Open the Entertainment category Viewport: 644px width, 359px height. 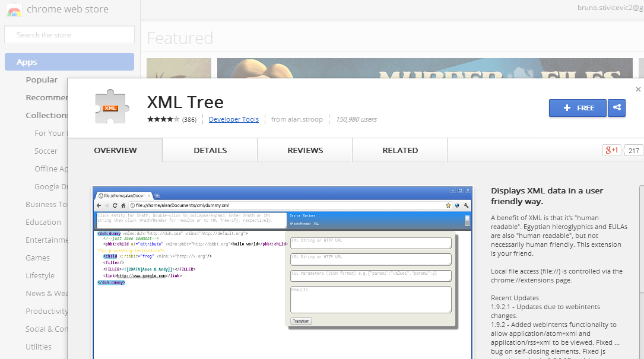click(x=46, y=240)
